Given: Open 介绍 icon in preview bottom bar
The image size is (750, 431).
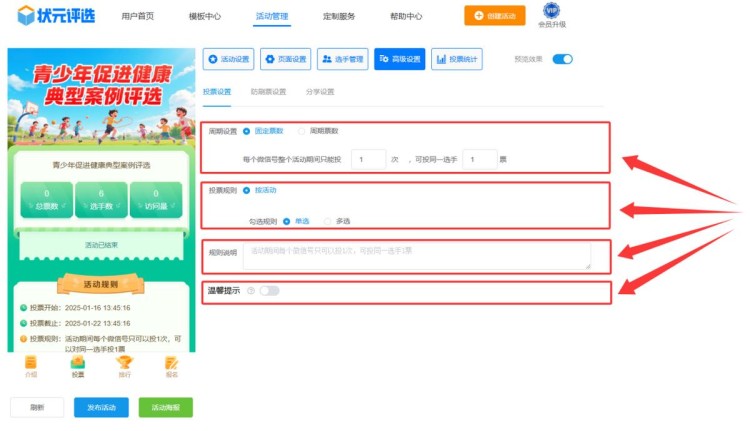Looking at the screenshot, I should (x=31, y=363).
